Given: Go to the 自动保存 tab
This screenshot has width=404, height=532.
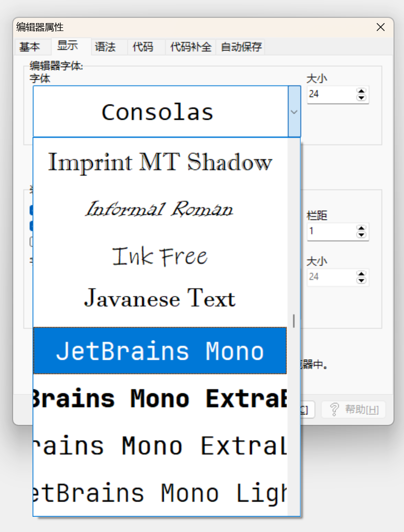Looking at the screenshot, I should [x=241, y=47].
